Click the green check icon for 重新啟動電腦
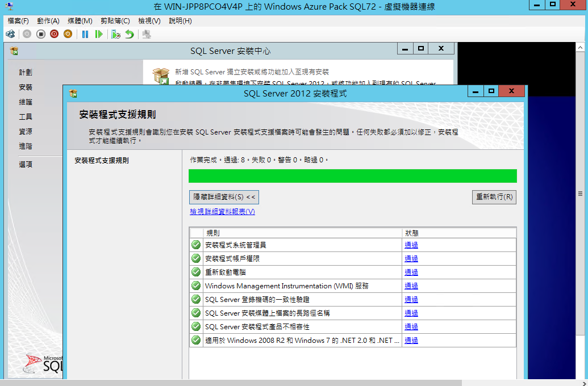This screenshot has width=588, height=386. pyautogui.click(x=196, y=272)
